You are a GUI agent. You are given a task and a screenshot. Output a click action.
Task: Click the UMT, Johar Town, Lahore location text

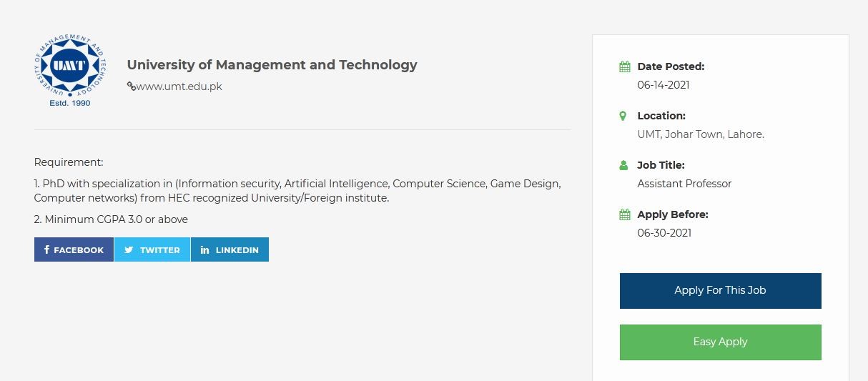[x=701, y=134]
